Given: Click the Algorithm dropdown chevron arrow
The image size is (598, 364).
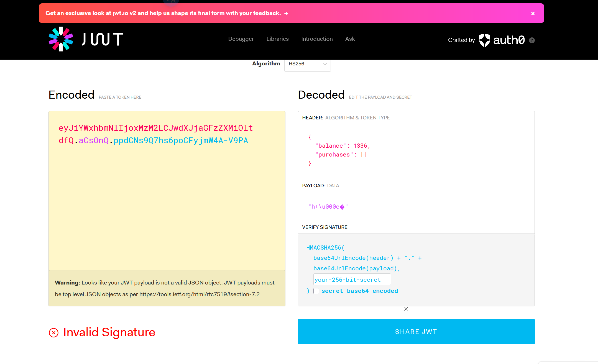Looking at the screenshot, I should (325, 64).
